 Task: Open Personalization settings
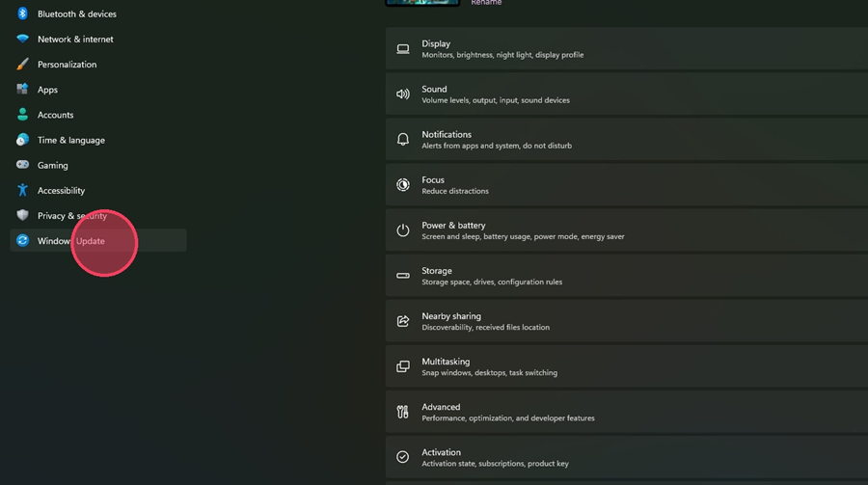click(x=98, y=65)
